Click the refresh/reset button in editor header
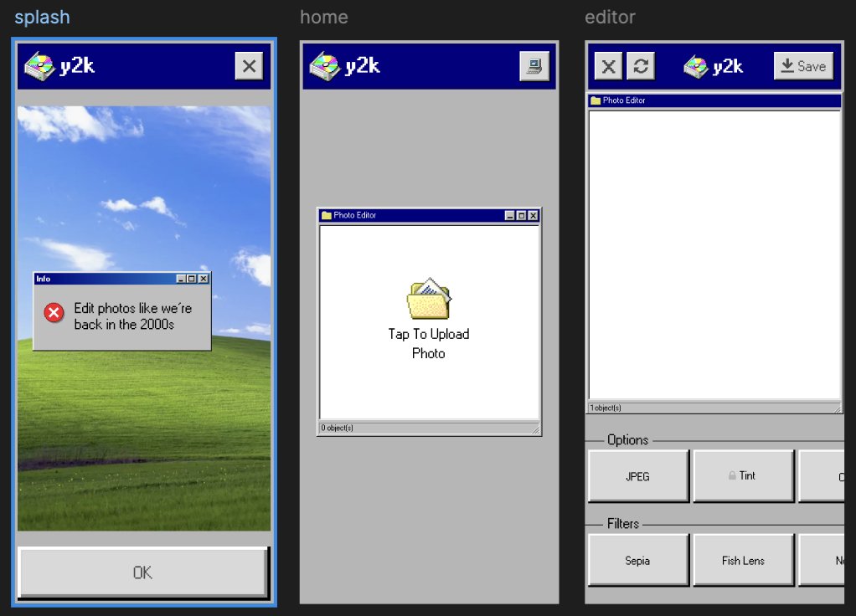The image size is (856, 616). [641, 67]
